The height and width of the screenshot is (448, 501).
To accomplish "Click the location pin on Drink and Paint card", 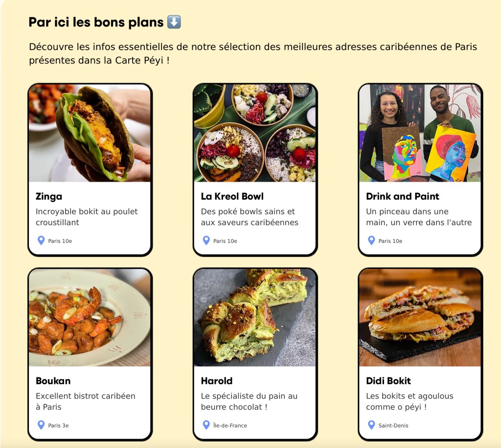I will pyautogui.click(x=371, y=240).
